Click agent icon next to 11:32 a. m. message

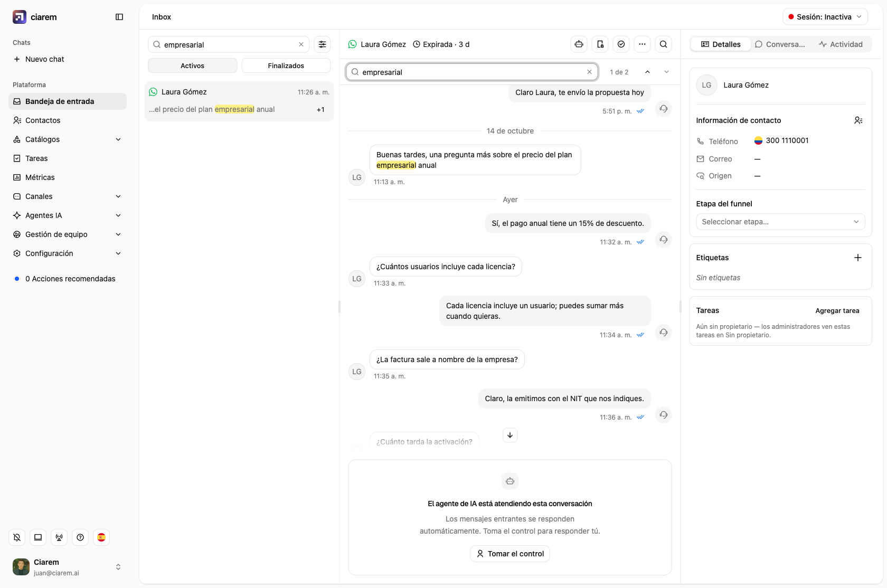click(664, 240)
